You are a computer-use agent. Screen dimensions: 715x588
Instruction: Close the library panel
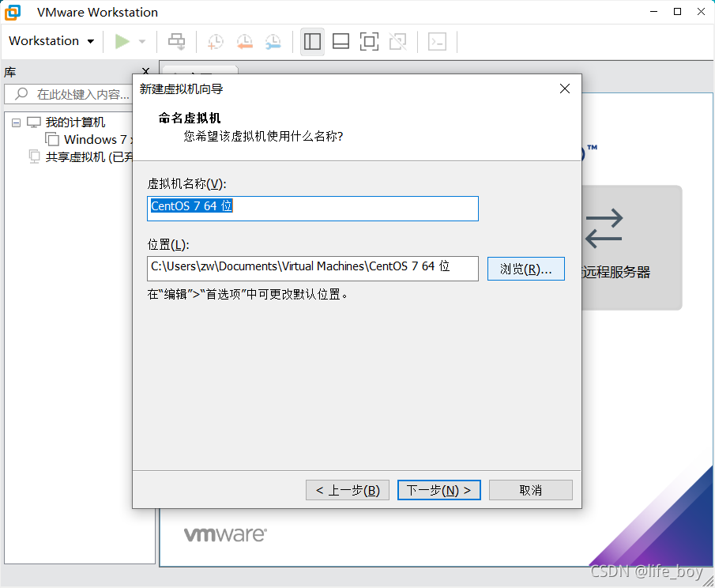click(145, 70)
